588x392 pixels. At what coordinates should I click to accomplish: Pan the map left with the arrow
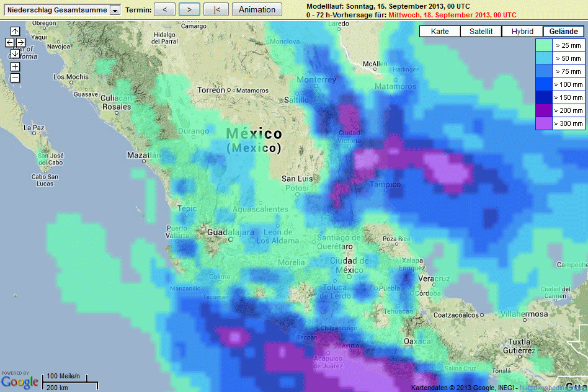tap(9, 42)
